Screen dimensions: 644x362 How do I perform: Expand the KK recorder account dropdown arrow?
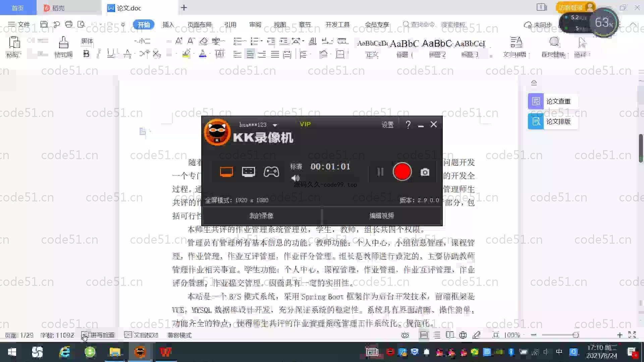click(x=275, y=125)
